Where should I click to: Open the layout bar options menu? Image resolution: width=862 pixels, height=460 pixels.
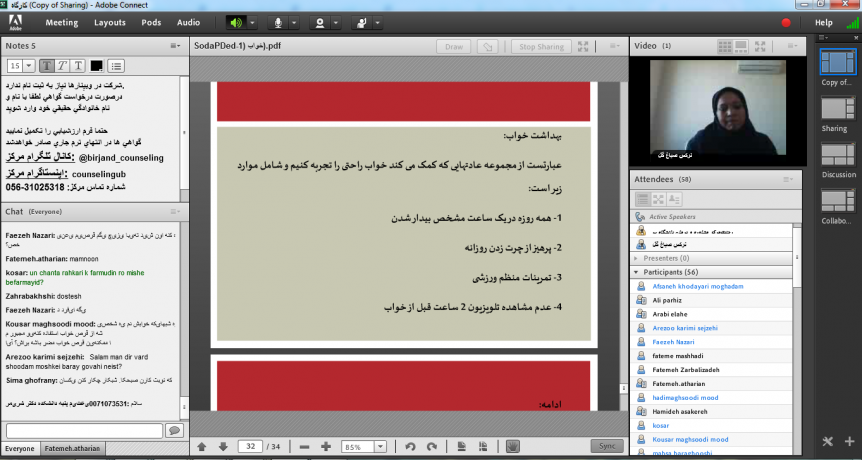tap(824, 37)
